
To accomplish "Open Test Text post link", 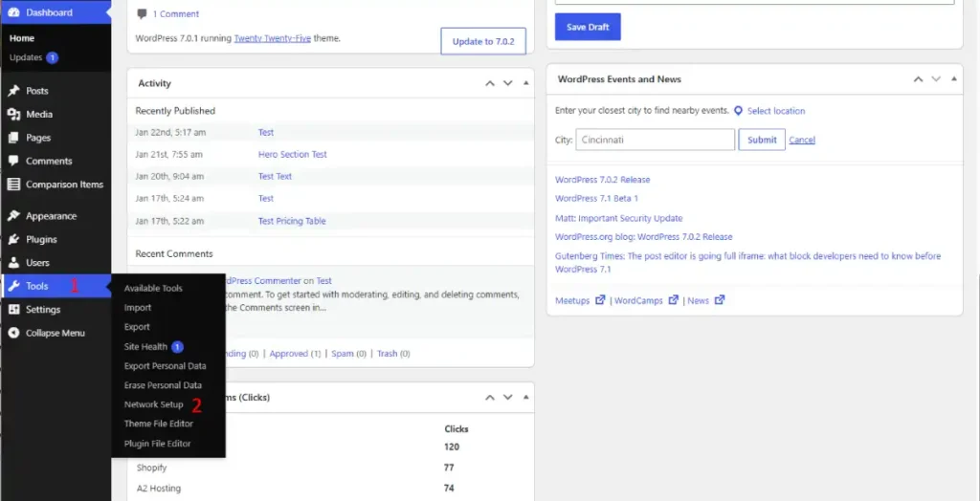I will pyautogui.click(x=275, y=176).
